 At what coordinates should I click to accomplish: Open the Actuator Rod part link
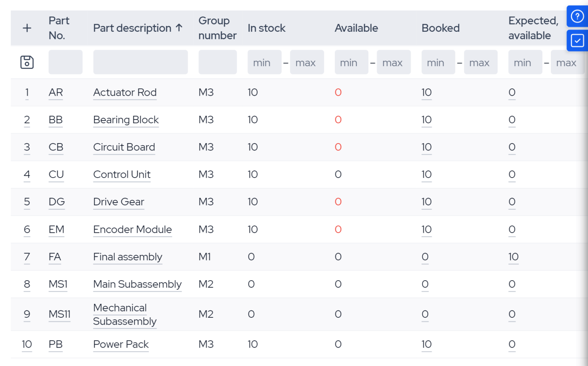125,92
